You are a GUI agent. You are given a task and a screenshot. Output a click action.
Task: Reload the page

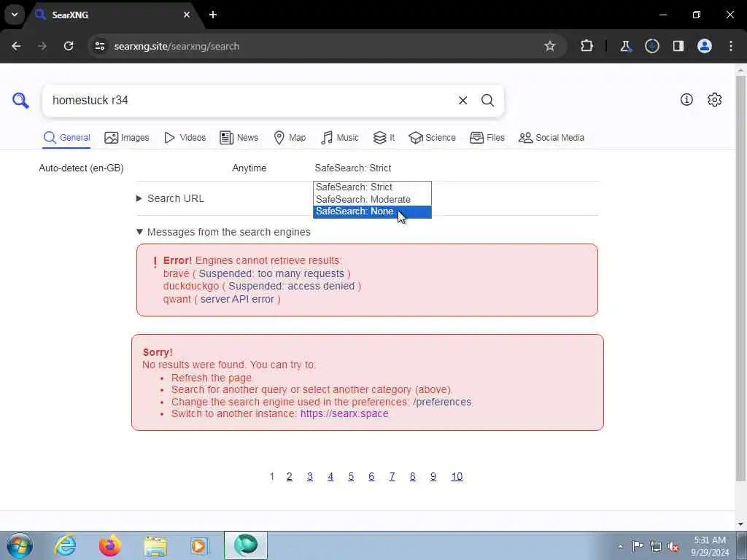69,46
